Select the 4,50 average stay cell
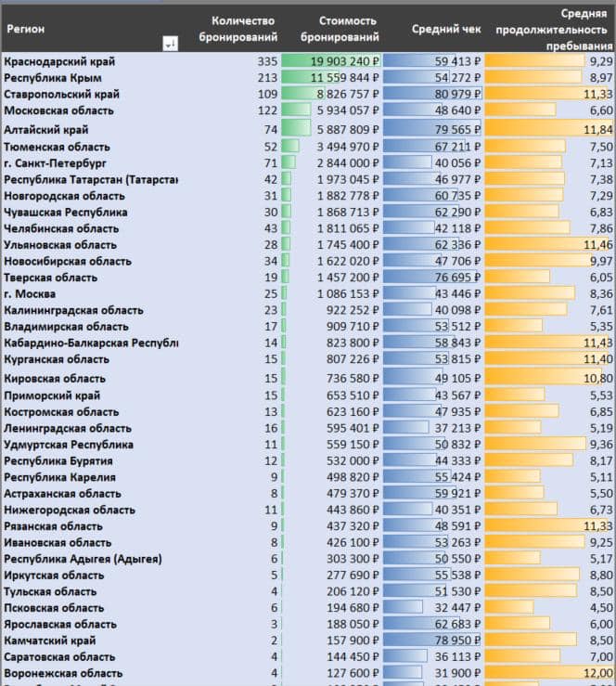This screenshot has width=616, height=686. coord(549,608)
